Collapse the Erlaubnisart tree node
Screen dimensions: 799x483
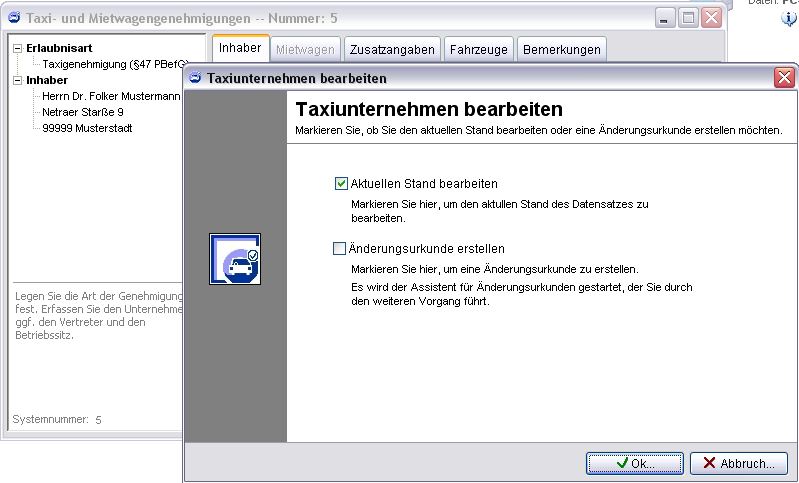18,48
